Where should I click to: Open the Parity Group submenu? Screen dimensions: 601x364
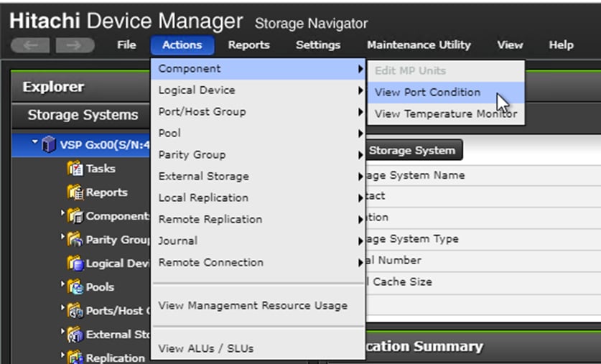[x=258, y=155]
